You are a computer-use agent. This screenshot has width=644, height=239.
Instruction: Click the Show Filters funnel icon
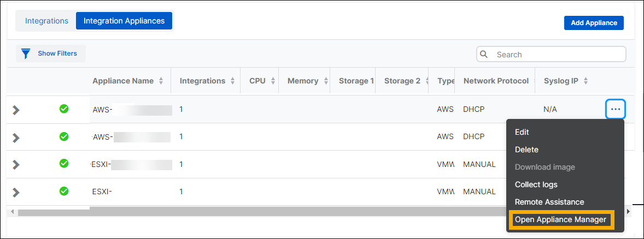(25, 53)
